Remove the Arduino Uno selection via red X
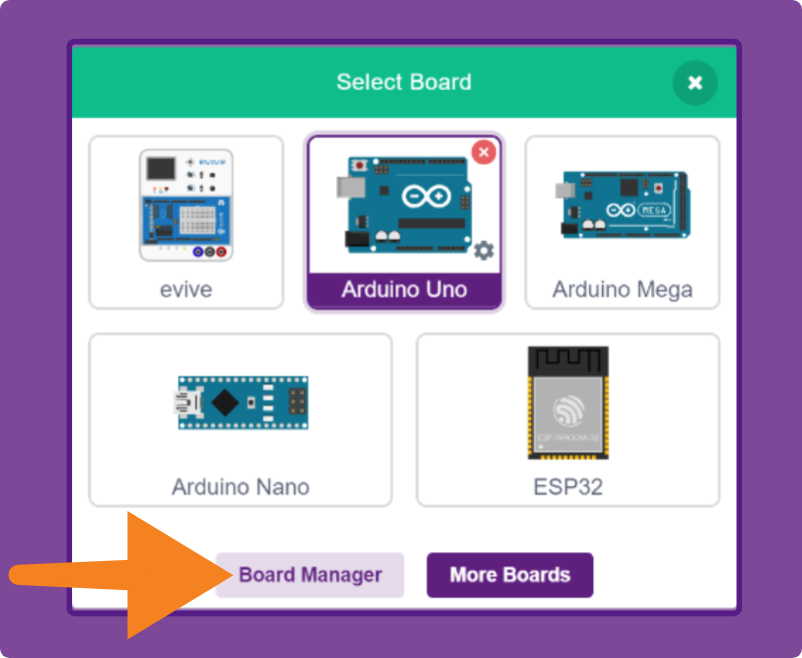 pyautogui.click(x=483, y=152)
